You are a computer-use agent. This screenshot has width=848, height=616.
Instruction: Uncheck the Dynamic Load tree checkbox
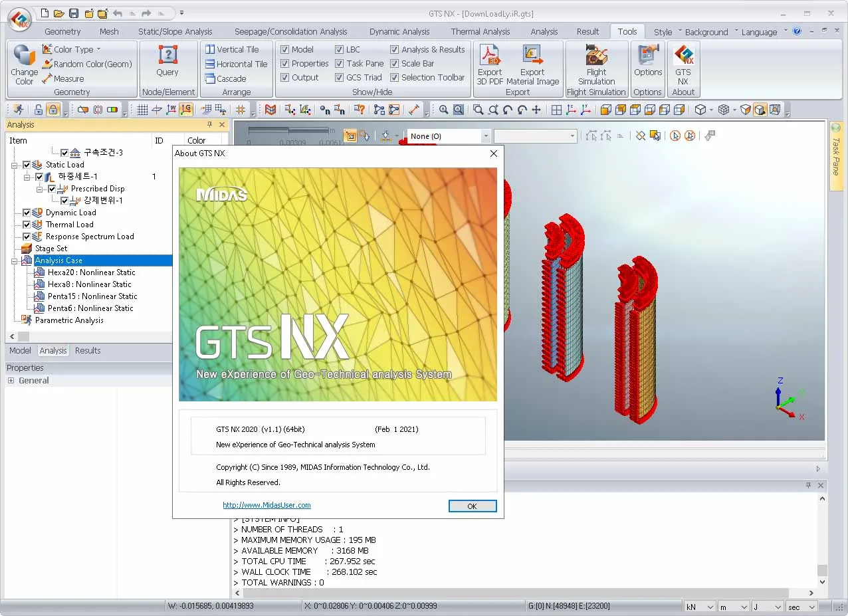(x=27, y=213)
